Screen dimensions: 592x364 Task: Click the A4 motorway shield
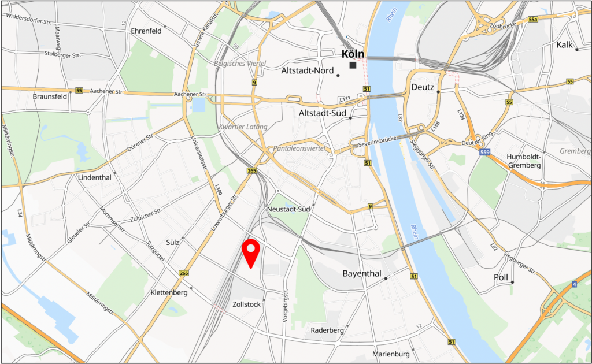(x=574, y=284)
